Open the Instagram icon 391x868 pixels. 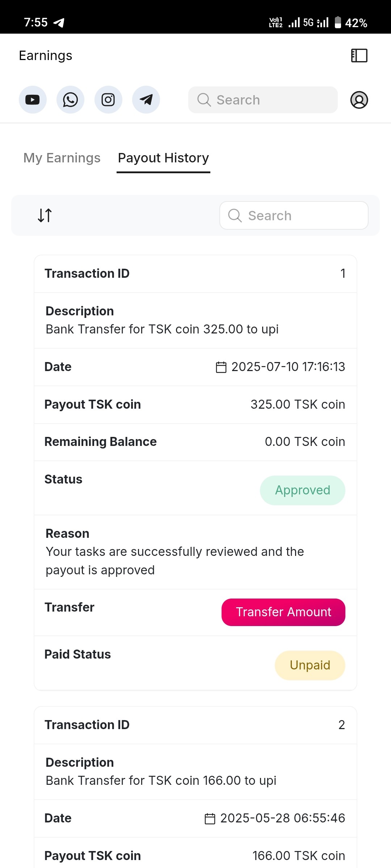point(108,100)
